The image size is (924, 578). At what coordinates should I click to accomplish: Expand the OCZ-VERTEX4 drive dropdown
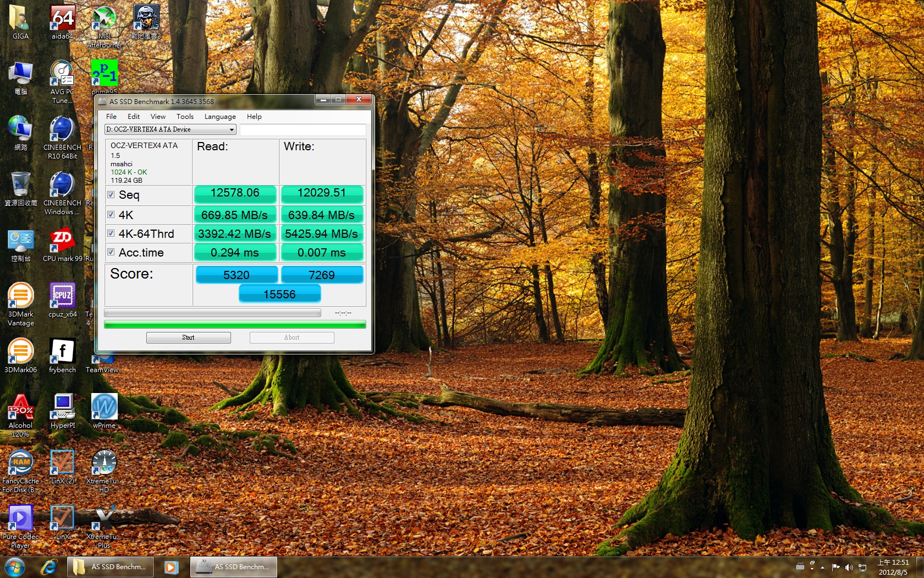click(x=232, y=130)
